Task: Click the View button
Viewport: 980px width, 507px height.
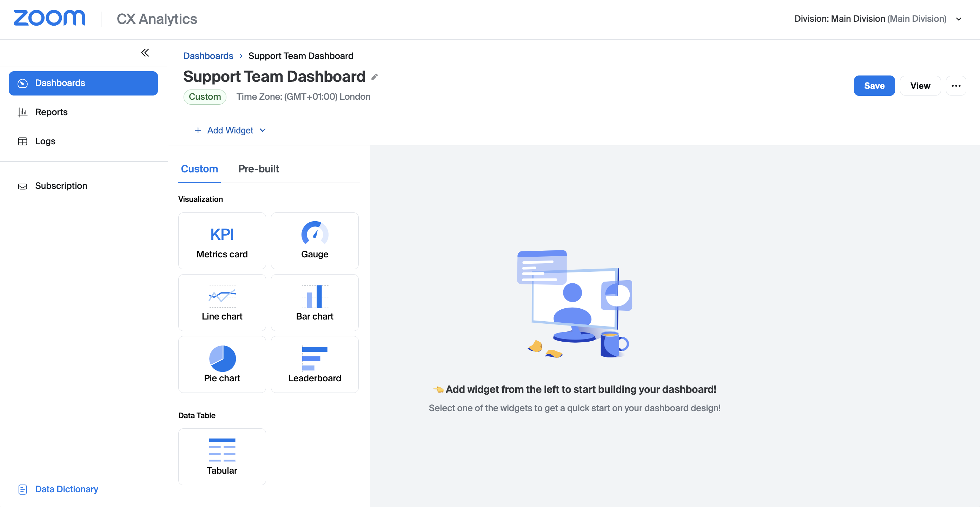Action: pos(920,86)
